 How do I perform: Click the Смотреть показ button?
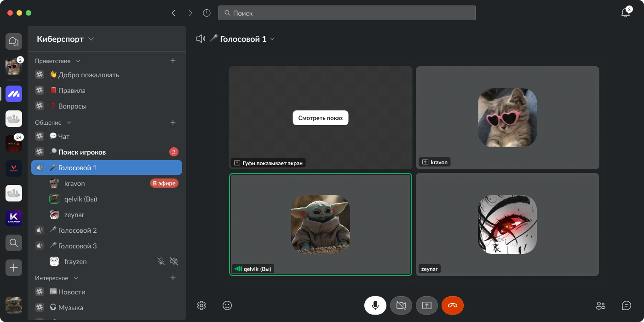click(x=320, y=118)
